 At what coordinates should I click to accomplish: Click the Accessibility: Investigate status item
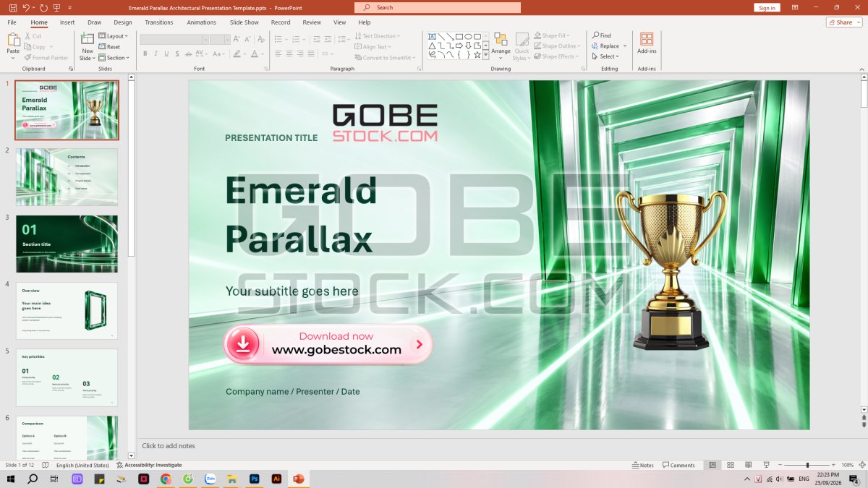click(149, 465)
